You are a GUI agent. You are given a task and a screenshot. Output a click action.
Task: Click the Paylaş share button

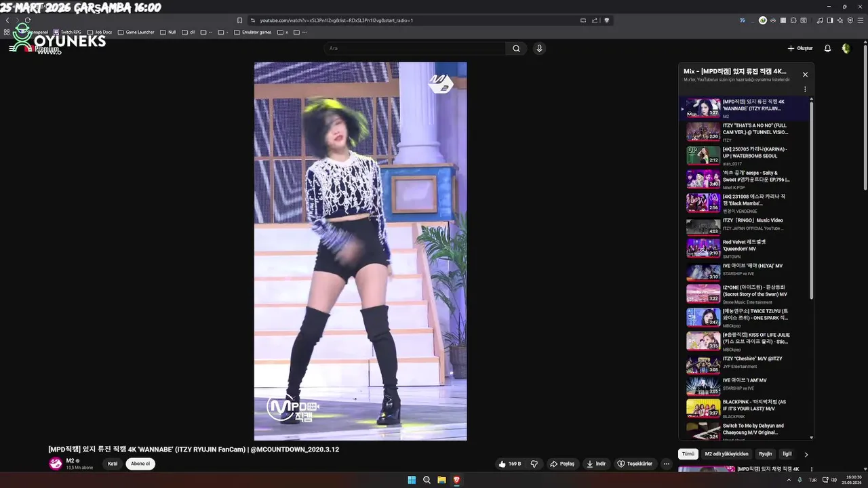(x=561, y=464)
